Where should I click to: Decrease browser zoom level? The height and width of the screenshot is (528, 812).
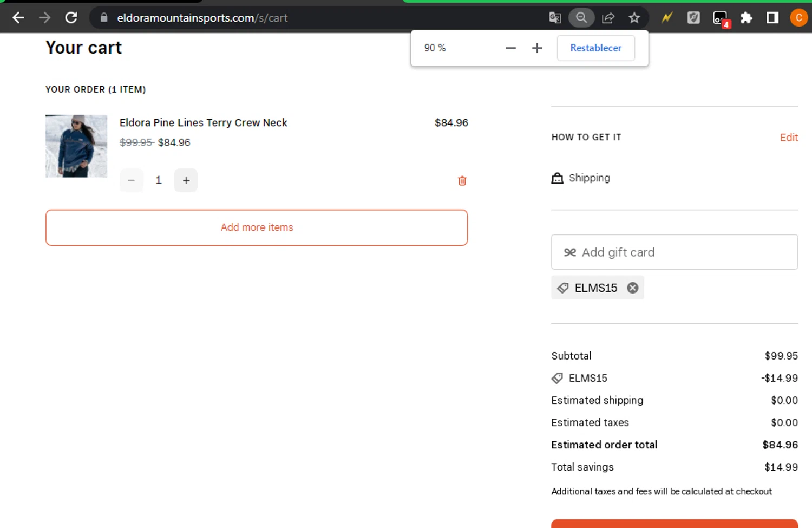coord(510,48)
